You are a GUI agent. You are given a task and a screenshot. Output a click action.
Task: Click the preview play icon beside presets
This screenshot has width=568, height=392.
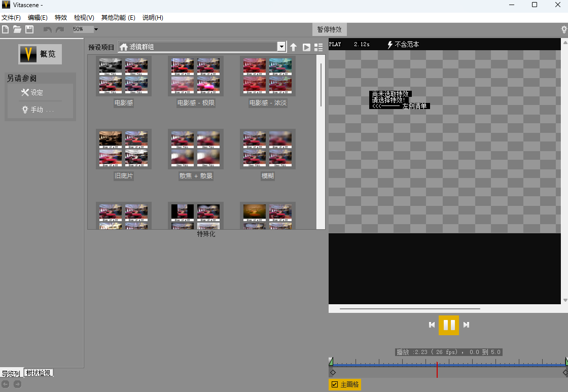click(x=306, y=48)
